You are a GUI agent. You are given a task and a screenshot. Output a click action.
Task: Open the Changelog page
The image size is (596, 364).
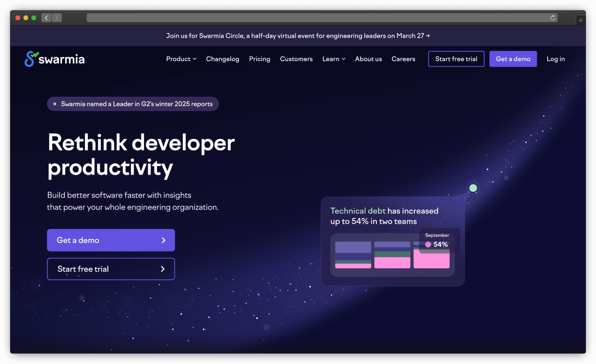tap(222, 59)
